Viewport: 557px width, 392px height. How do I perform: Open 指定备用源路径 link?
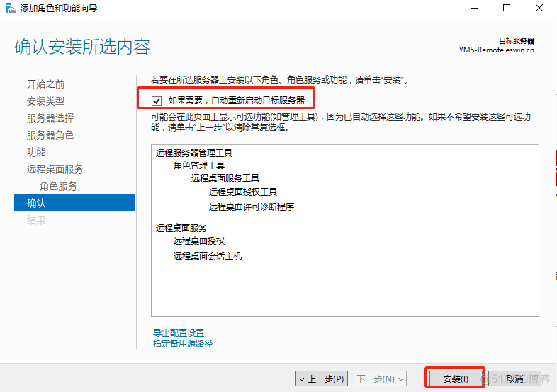(x=183, y=343)
